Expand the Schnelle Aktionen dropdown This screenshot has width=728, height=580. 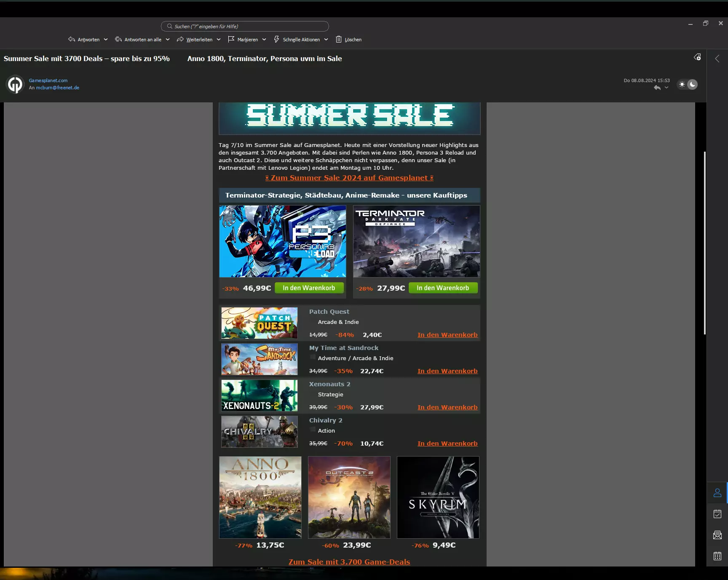pos(326,40)
